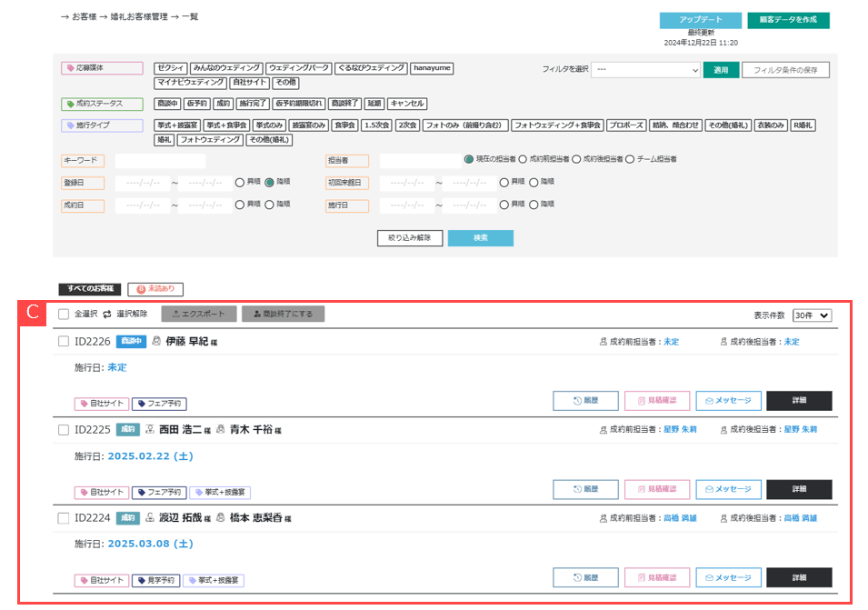Click the 成約前担当者 星野 朱莉 link
The height and width of the screenshot is (610, 868).
pyautogui.click(x=680, y=429)
